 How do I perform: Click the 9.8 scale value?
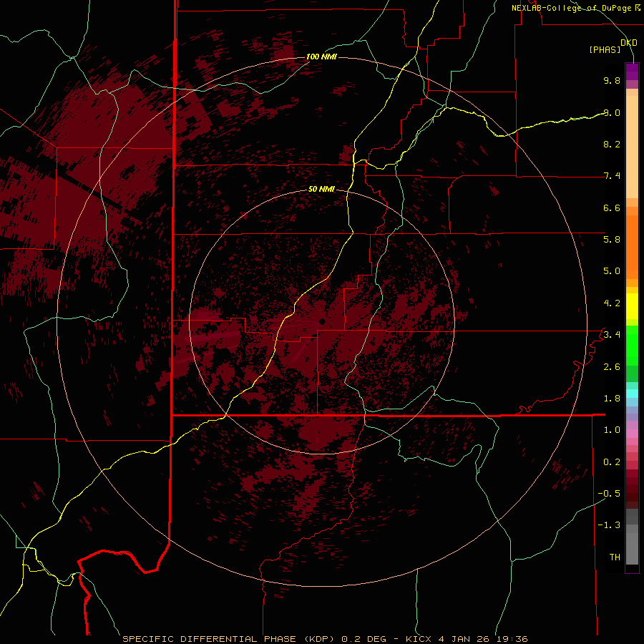point(612,80)
